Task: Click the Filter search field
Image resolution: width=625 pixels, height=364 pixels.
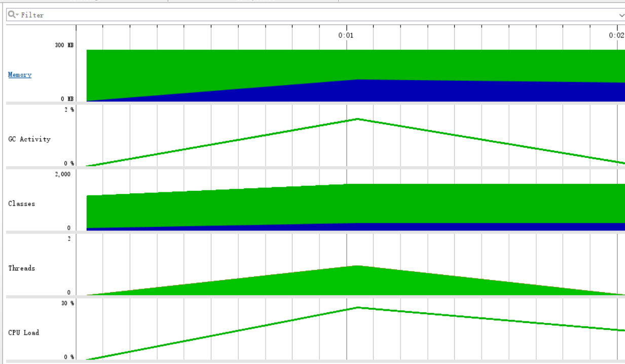Action: [x=316, y=15]
